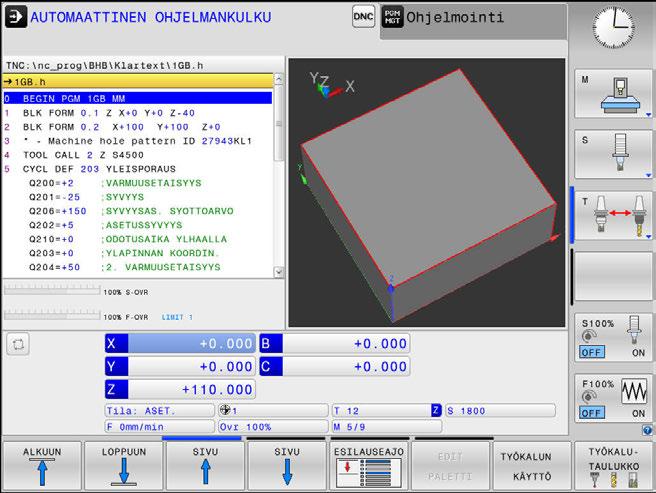The image size is (656, 493).
Task: Select line 1 BLK FORM 0.1
Action: click(x=138, y=113)
